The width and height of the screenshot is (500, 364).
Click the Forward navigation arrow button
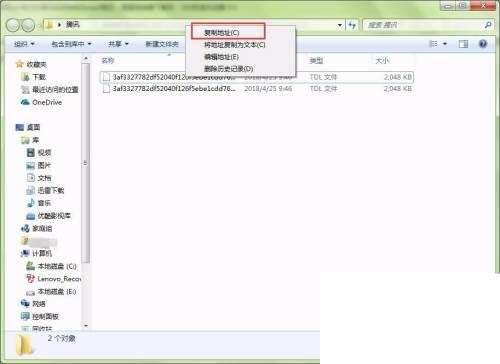click(x=28, y=25)
